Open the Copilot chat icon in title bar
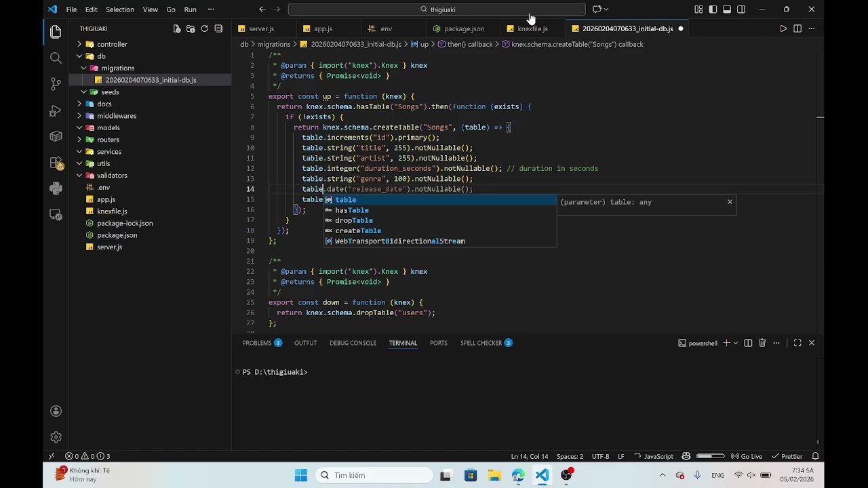868x488 pixels. click(597, 9)
